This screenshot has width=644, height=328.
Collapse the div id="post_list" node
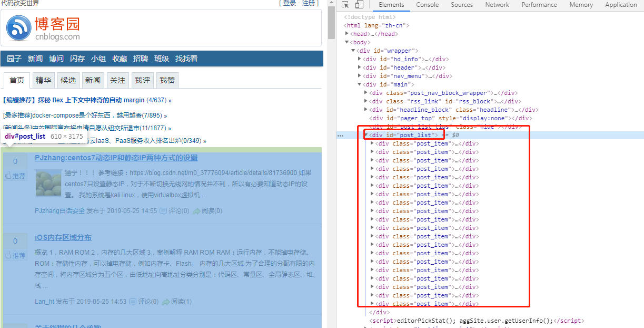pos(366,135)
